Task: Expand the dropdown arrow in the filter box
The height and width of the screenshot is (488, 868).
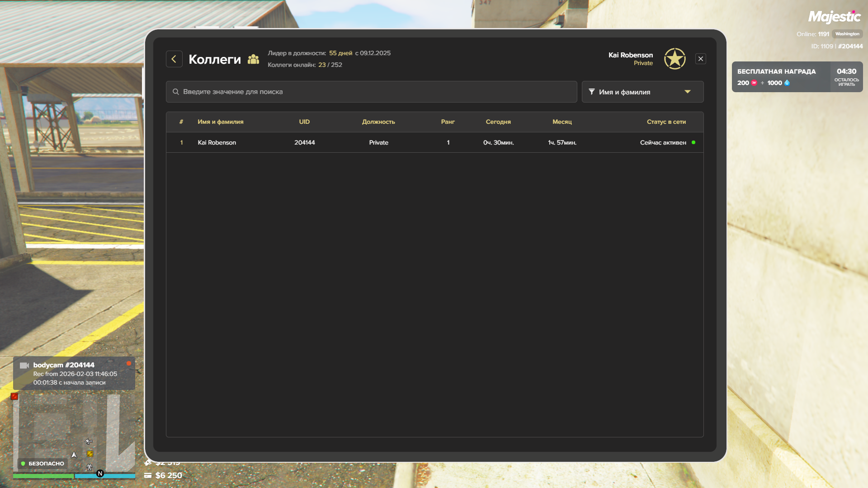Action: (x=687, y=92)
